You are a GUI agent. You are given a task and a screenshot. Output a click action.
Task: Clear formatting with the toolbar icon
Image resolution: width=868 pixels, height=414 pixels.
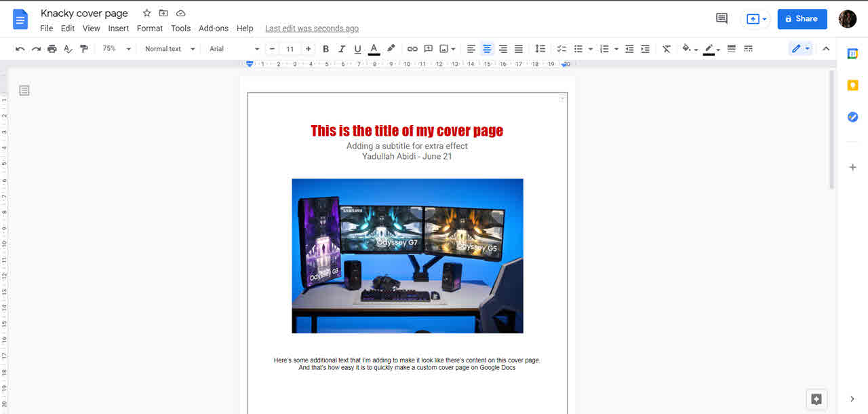coord(667,49)
